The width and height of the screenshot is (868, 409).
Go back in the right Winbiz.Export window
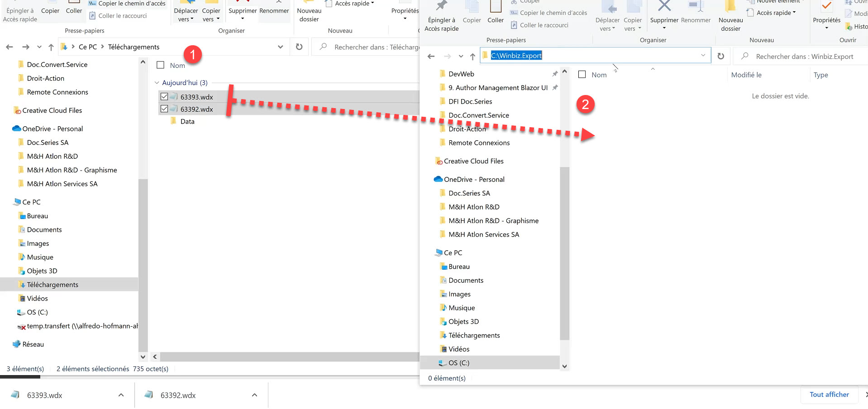[x=431, y=56]
